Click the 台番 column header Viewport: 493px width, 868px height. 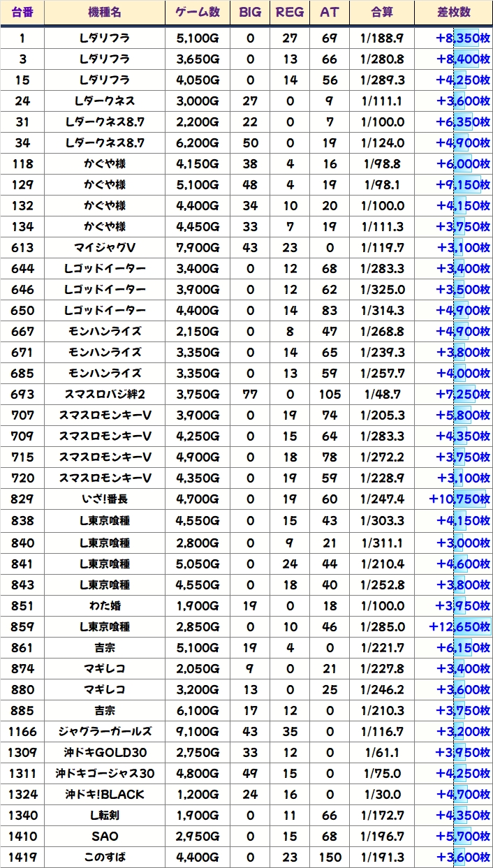(x=22, y=13)
